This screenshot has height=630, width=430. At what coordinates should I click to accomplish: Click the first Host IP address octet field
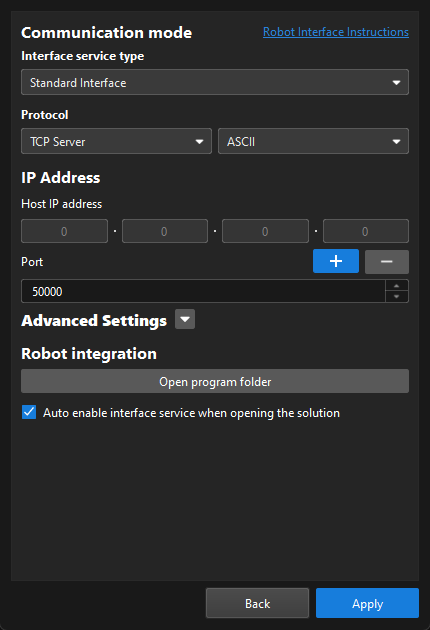click(x=64, y=231)
